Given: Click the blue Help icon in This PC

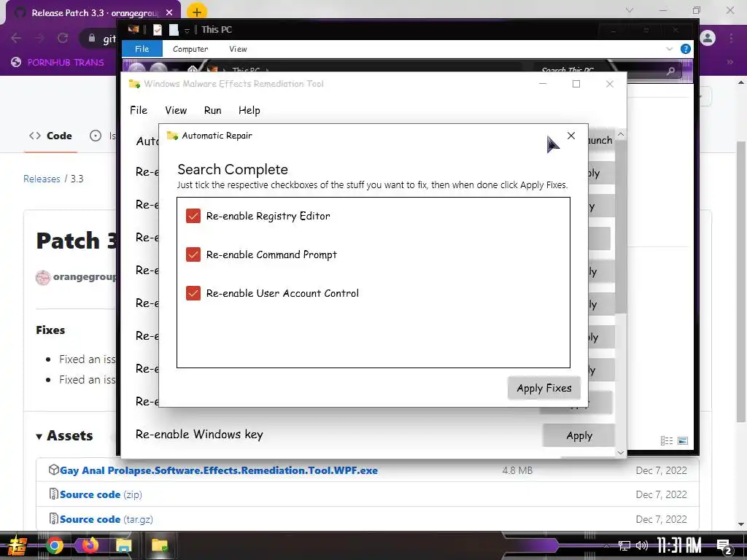Looking at the screenshot, I should click(x=686, y=49).
